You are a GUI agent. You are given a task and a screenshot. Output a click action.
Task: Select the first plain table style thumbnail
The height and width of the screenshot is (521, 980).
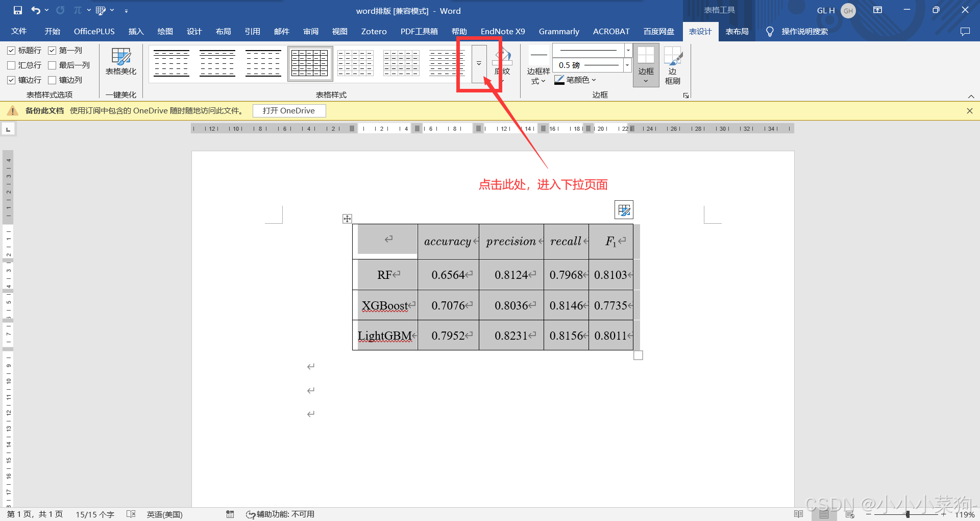pyautogui.click(x=171, y=63)
